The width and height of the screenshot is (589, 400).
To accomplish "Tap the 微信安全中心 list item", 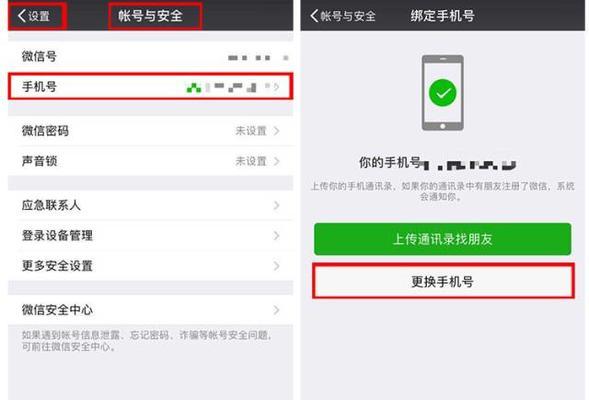I will point(150,310).
